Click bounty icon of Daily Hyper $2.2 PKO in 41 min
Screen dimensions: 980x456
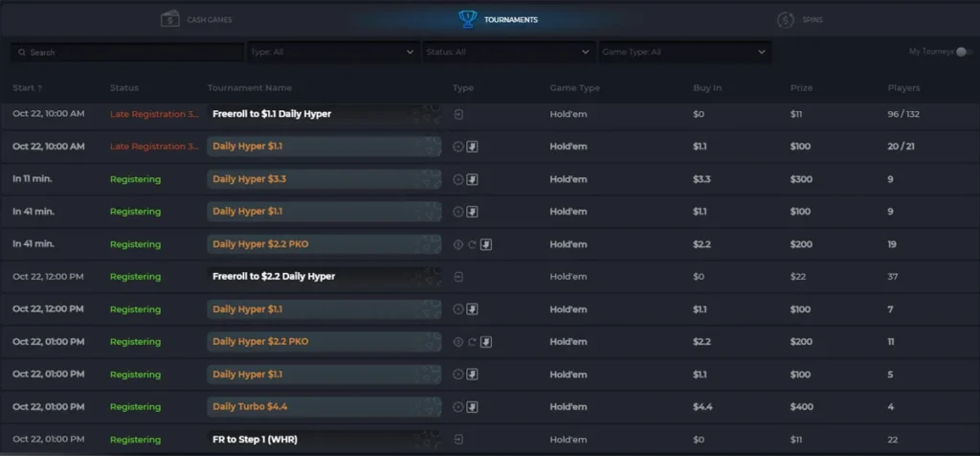pyautogui.click(x=458, y=244)
